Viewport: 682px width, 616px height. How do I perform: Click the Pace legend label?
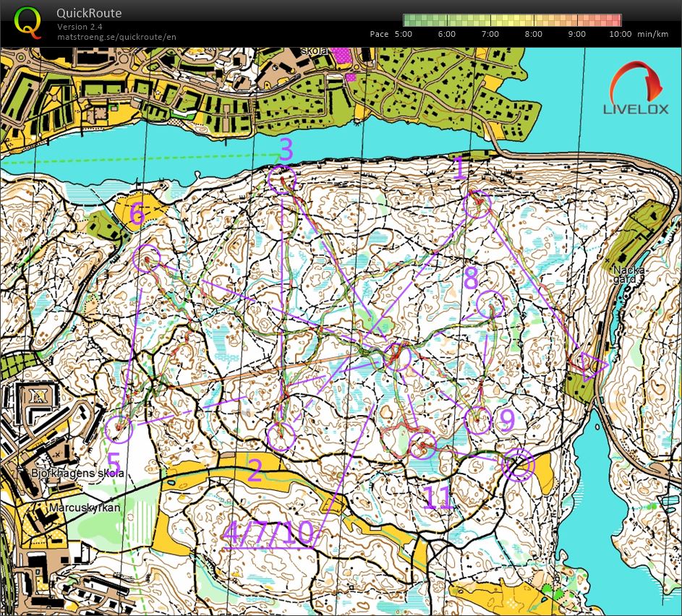(379, 34)
